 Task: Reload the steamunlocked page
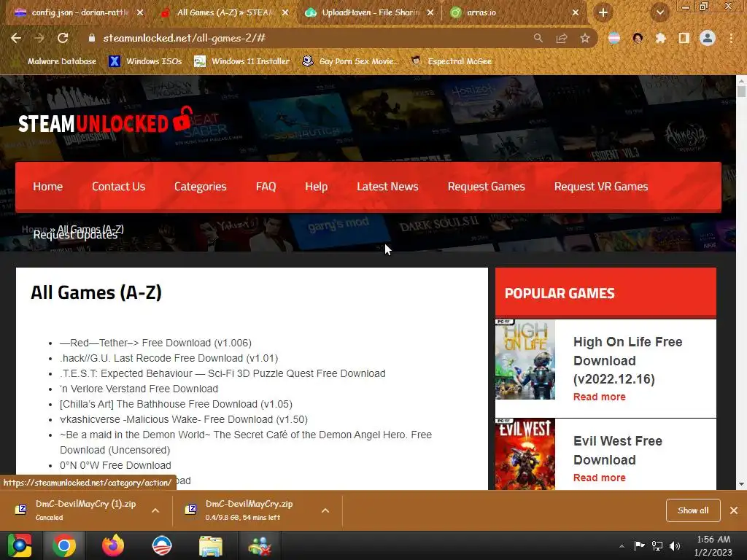pyautogui.click(x=63, y=38)
